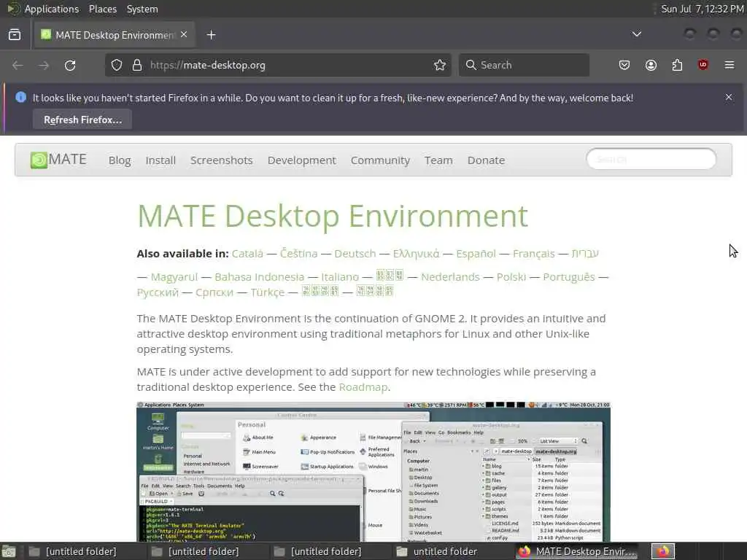Click the clock showing Sun Jul 7, 12:32 PM
This screenshot has width=747, height=560.
pyautogui.click(x=703, y=9)
